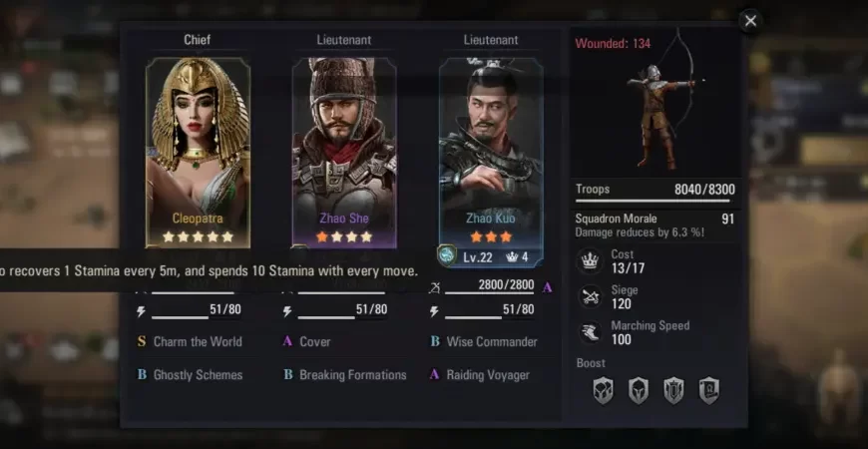868x449 pixels.
Task: Click the Marching Speed boot icon
Action: tap(590, 332)
